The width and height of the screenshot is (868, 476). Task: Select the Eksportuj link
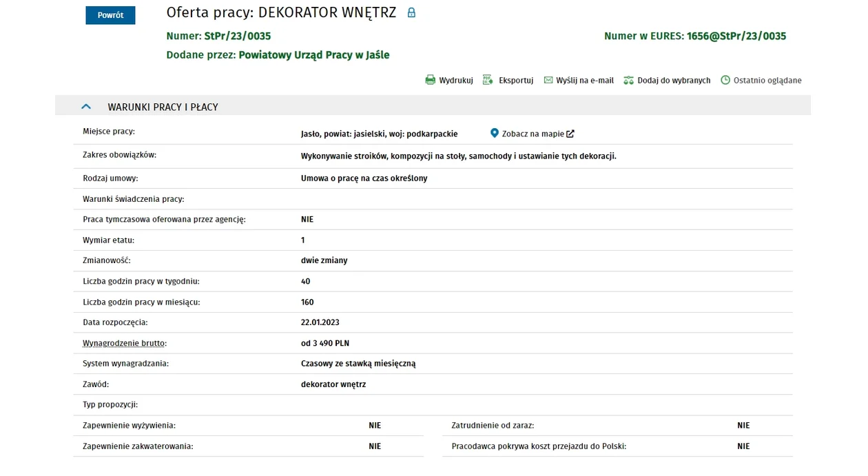(516, 81)
